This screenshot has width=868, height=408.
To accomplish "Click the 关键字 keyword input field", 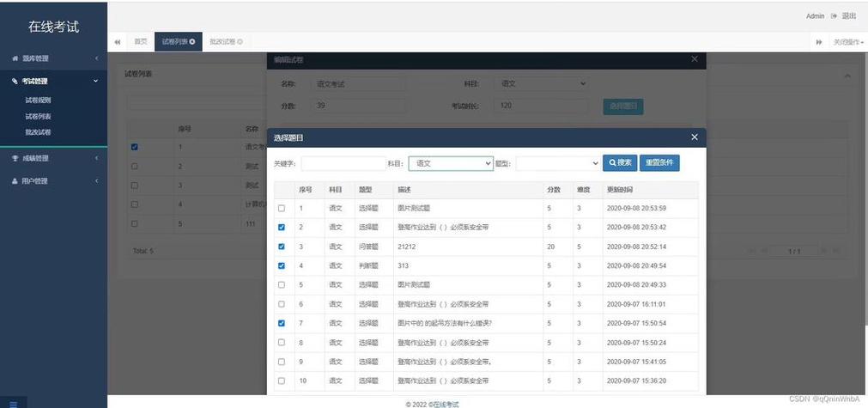I will click(343, 162).
